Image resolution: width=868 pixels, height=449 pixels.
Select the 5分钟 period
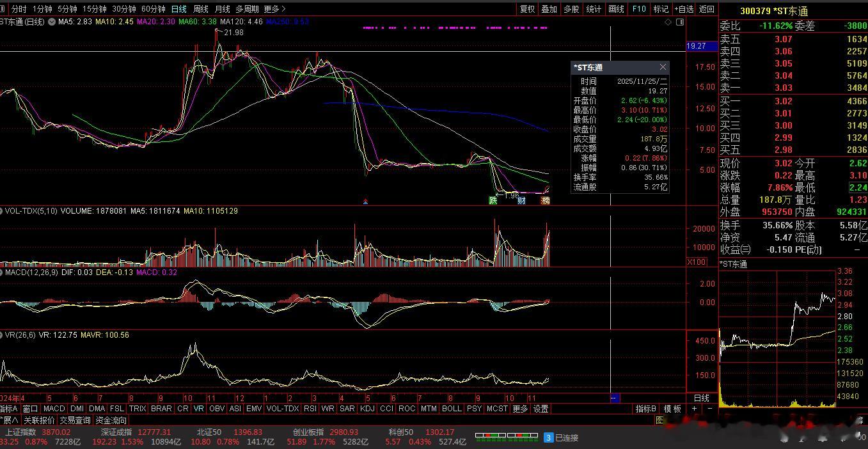(x=67, y=9)
